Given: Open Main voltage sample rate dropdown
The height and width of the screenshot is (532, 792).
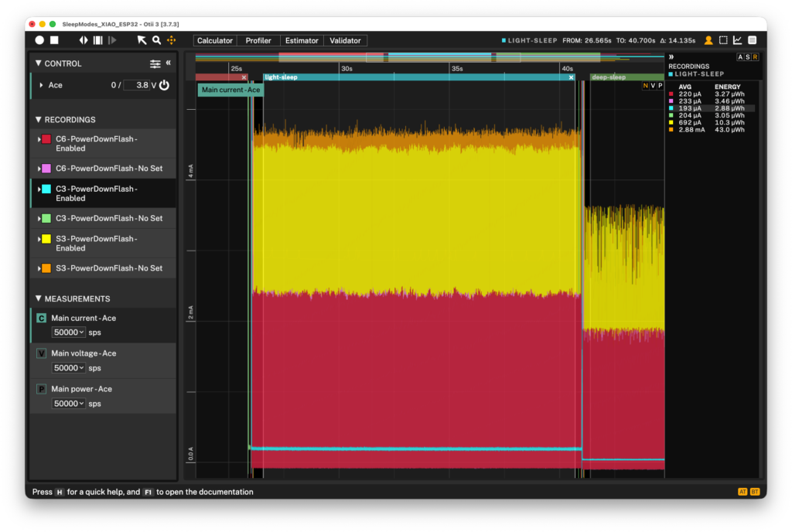Looking at the screenshot, I should click(68, 368).
